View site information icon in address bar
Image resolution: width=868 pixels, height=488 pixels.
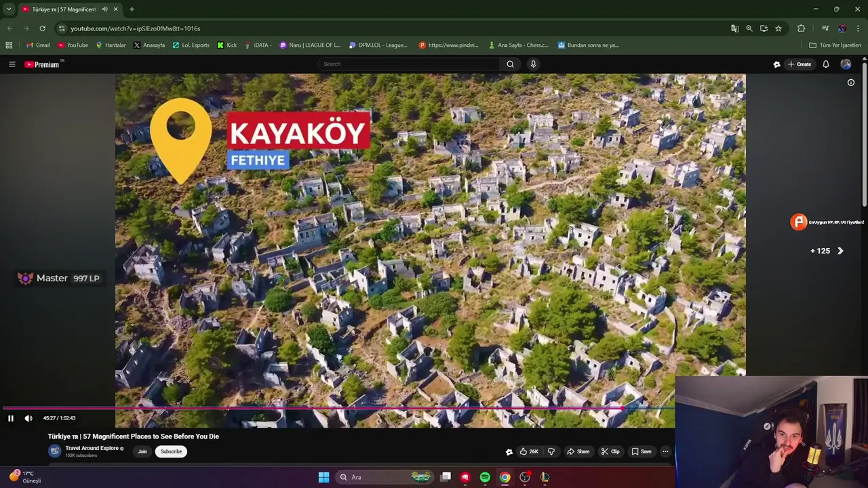(x=62, y=28)
